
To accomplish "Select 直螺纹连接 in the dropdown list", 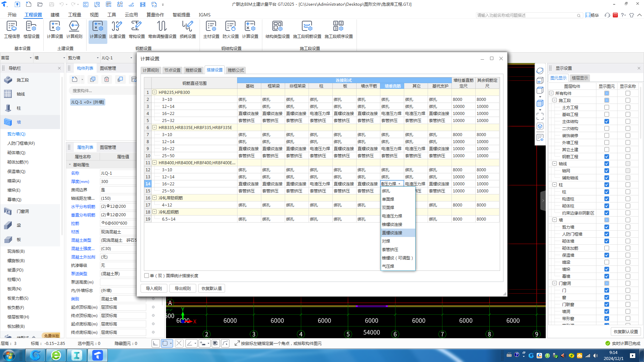I will click(x=392, y=233).
